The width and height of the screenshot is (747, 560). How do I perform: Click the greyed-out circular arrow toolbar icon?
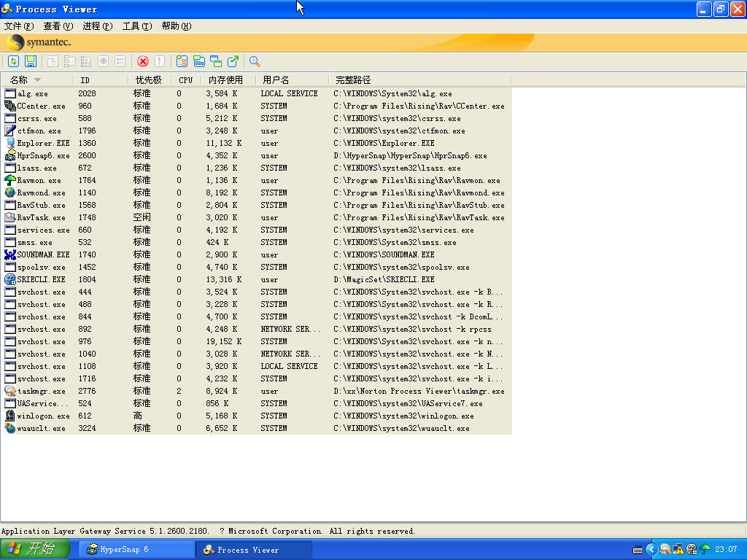coord(103,61)
